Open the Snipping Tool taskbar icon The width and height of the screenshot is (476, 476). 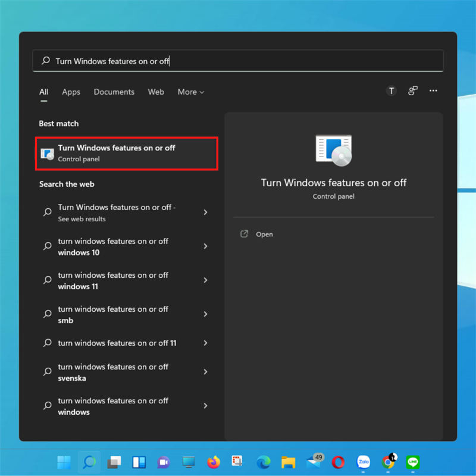click(237, 462)
